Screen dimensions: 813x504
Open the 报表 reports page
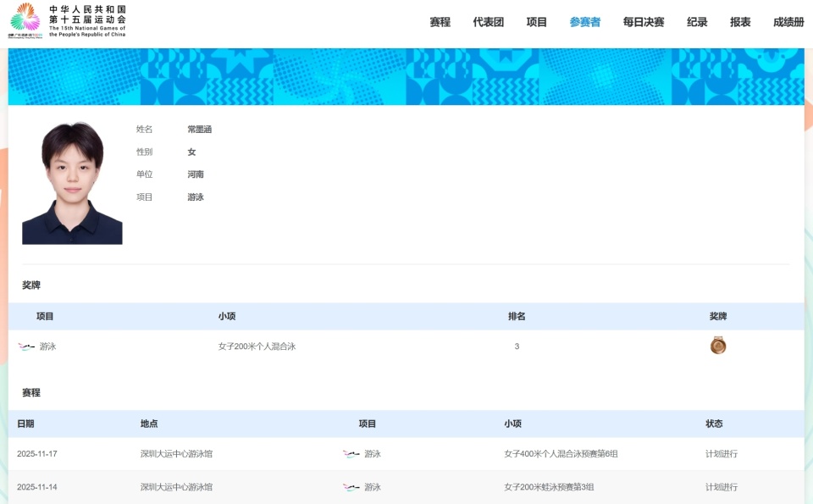pyautogui.click(x=740, y=22)
